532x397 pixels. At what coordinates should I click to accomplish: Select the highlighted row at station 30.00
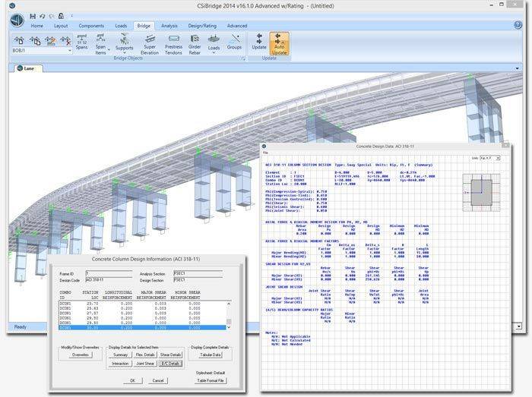pos(143,328)
